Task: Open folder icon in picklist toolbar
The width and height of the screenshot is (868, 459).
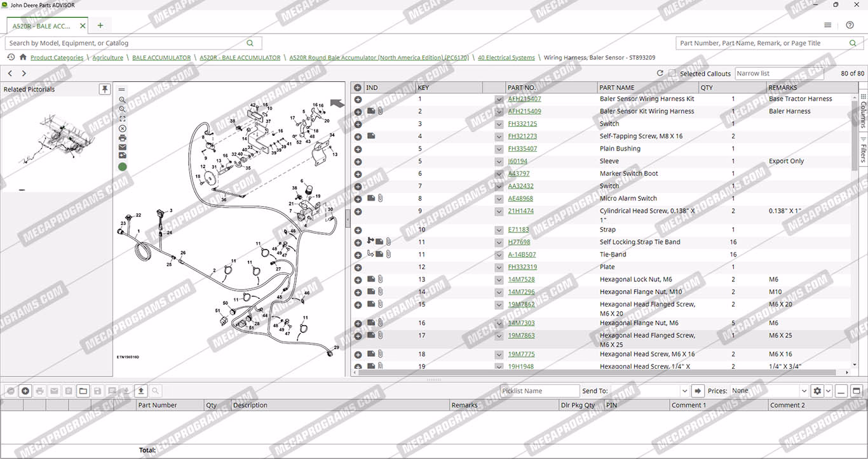Action: 83,391
